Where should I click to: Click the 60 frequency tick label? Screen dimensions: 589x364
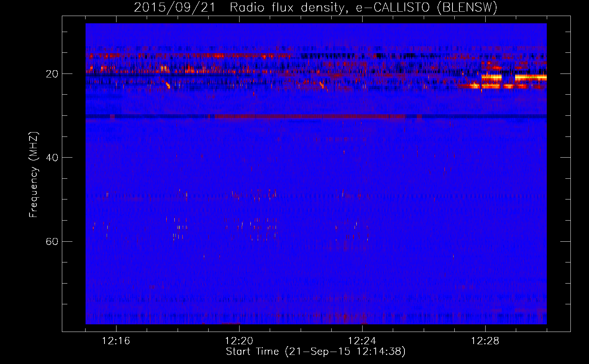click(x=52, y=241)
